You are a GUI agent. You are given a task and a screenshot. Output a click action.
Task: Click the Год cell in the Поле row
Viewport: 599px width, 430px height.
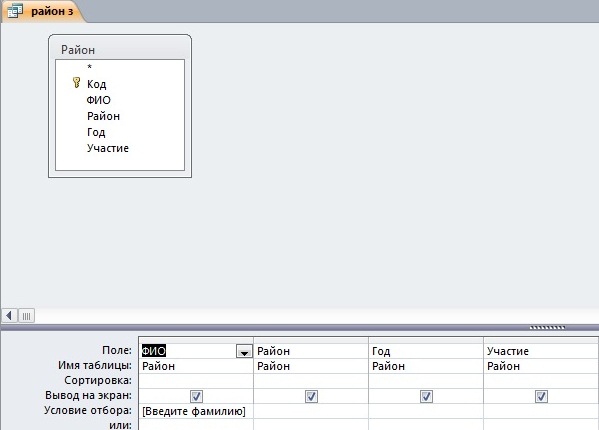pyautogui.click(x=426, y=351)
